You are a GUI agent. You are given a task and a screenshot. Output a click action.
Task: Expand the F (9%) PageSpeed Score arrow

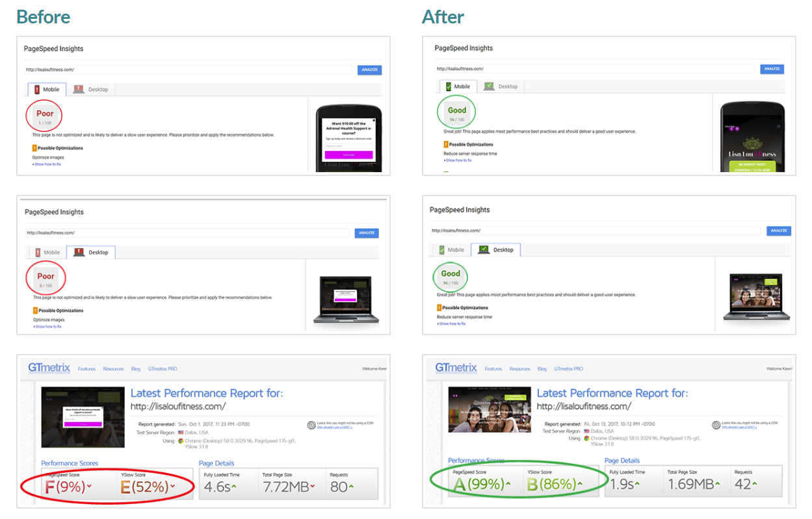[x=89, y=487]
